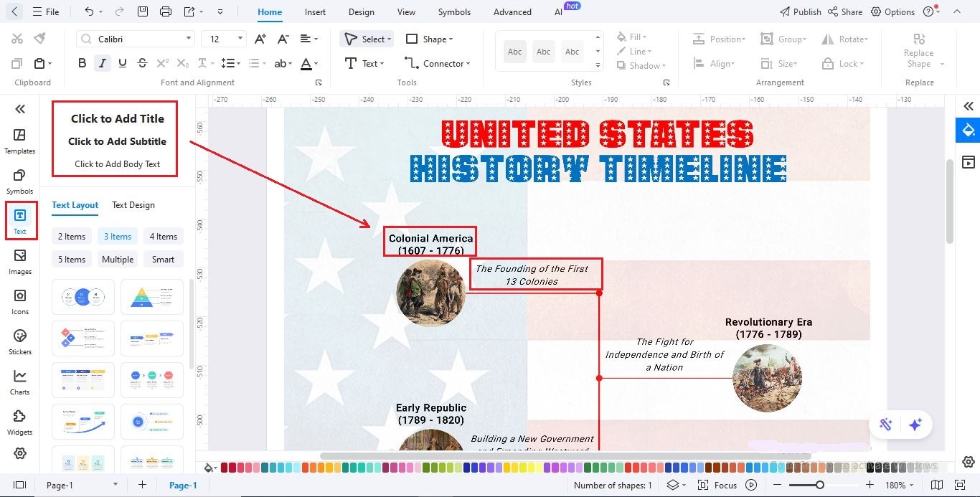The width and height of the screenshot is (980, 497).
Task: Open the Advanced ribbon tab
Action: coord(512,11)
